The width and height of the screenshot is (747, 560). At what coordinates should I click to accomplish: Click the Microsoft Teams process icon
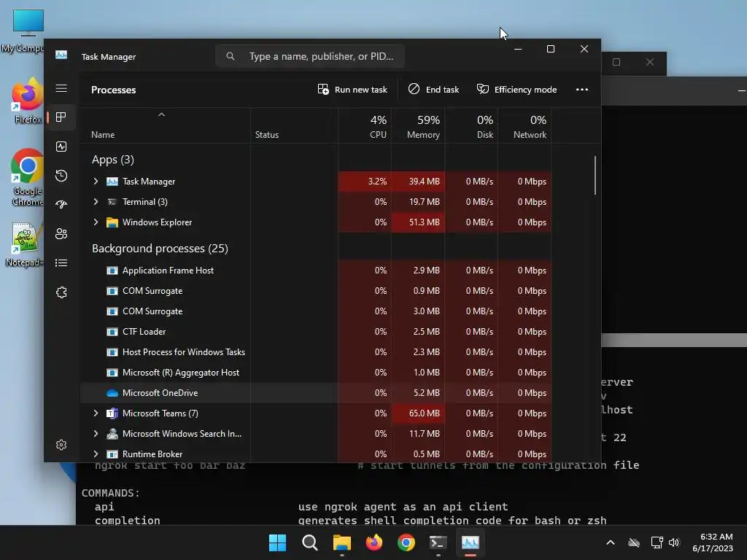[x=112, y=413]
